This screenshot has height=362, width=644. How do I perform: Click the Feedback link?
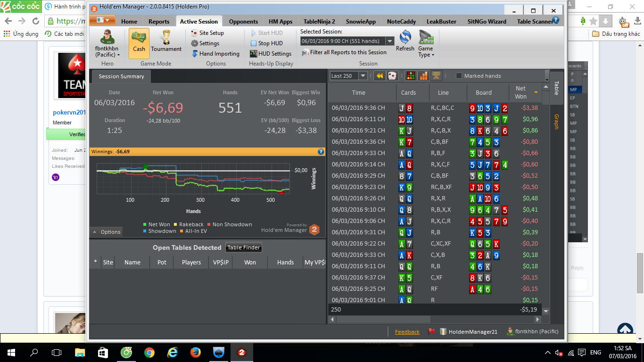[x=407, y=332]
